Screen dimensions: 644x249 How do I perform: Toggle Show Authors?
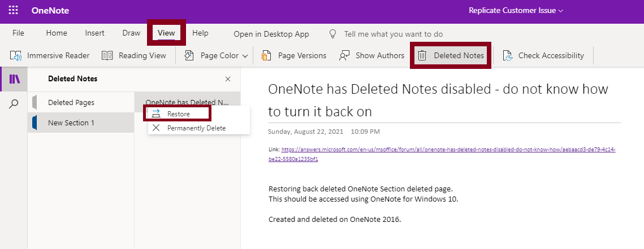coord(380,55)
